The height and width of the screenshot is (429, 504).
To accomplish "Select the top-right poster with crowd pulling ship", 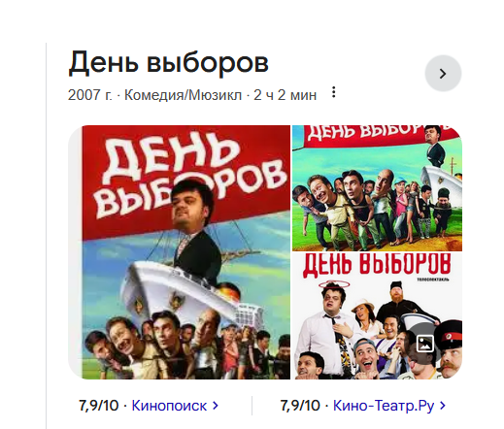I will pos(377,188).
